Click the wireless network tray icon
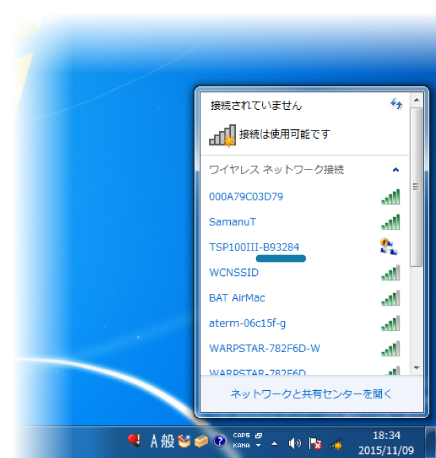The width and height of the screenshot is (436, 458). pyautogui.click(x=336, y=444)
